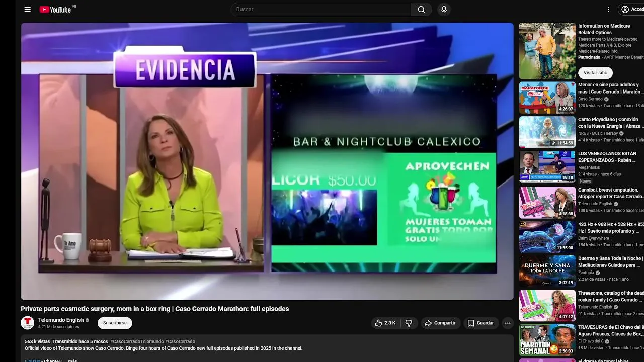
Task: Open Telemundo English channel name link
Action: [61, 320]
